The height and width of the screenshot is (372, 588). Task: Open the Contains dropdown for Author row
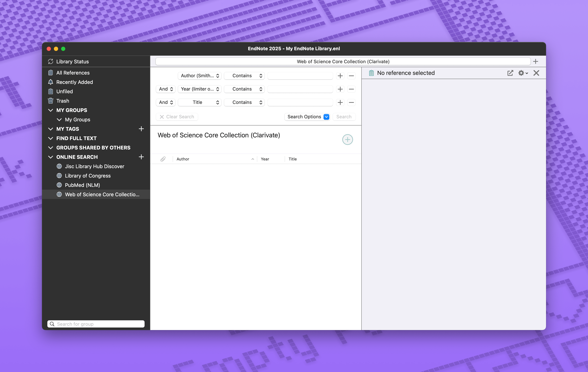coord(244,76)
